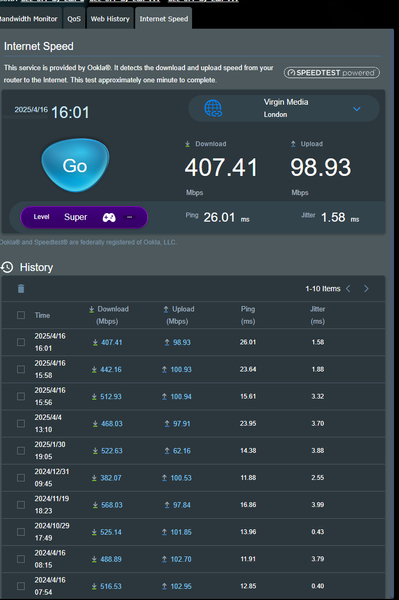Click the minus control in the Level Super bar
The height and width of the screenshot is (600, 399).
(x=129, y=217)
